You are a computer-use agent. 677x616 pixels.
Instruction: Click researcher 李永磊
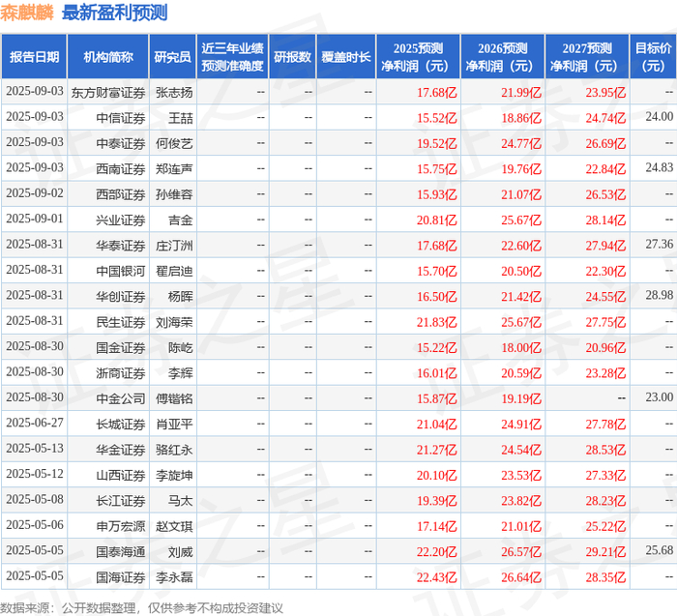(x=174, y=577)
